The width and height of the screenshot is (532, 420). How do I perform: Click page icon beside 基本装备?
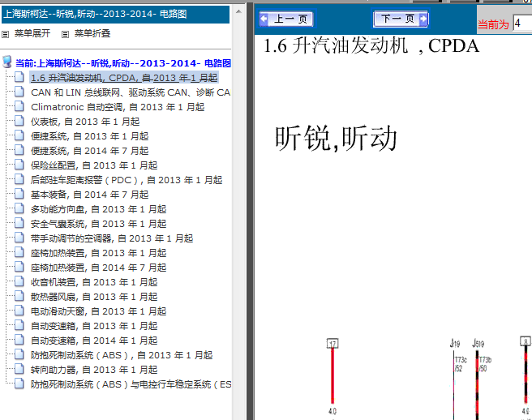tap(19, 194)
